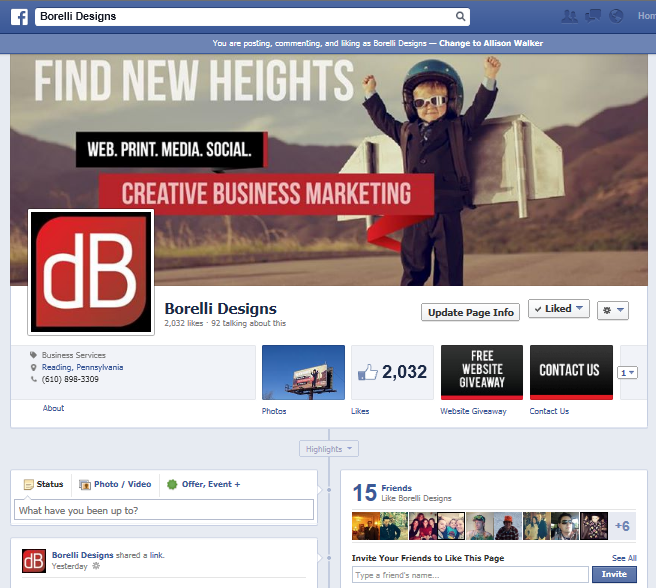The height and width of the screenshot is (588, 656).
Task: Click See All friends link
Action: (624, 558)
